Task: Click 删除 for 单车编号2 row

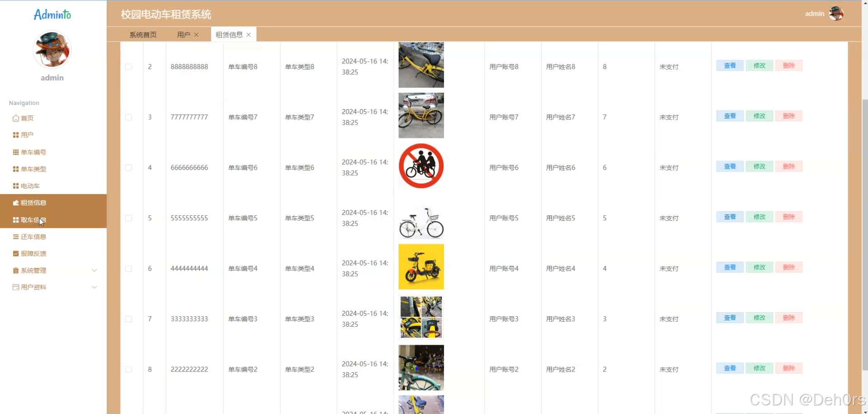Action: point(789,368)
